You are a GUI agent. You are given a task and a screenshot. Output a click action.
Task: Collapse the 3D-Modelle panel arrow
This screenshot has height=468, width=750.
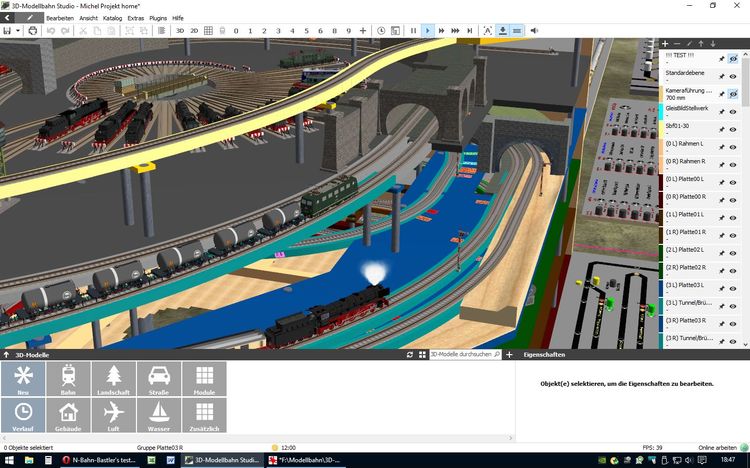[x=7, y=355]
